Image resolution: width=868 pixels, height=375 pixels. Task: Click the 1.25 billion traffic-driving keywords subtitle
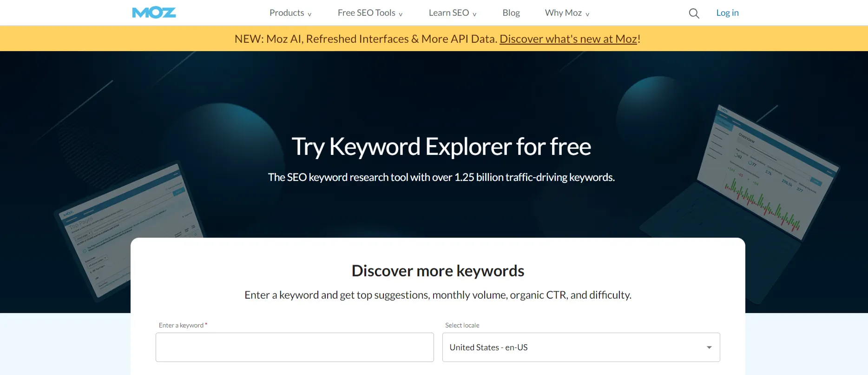point(441,177)
